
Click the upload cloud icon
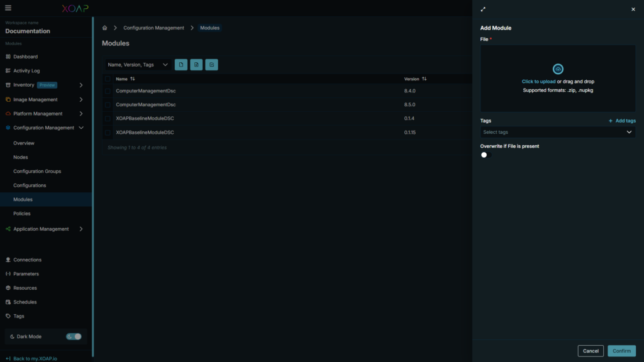(x=558, y=69)
